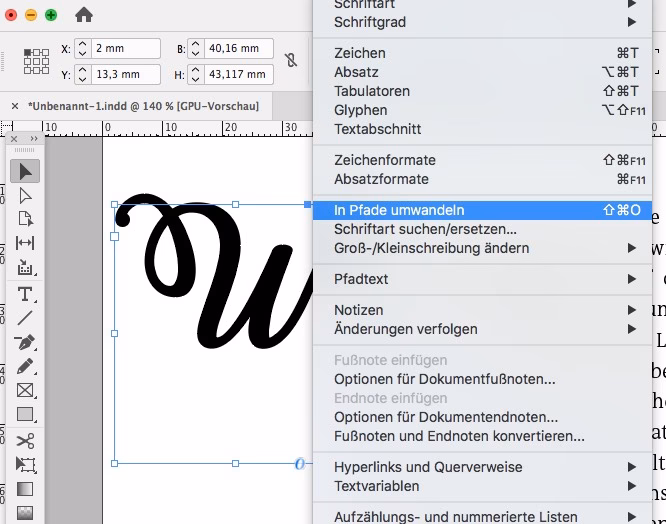Toggle constrain proportions link icon
Image resolution: width=666 pixels, height=524 pixels.
tap(291, 60)
